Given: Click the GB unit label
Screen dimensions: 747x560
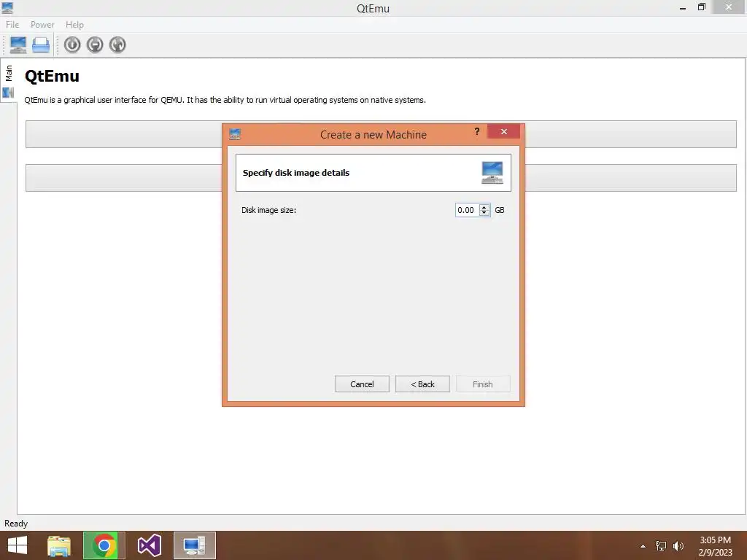Looking at the screenshot, I should 499,210.
